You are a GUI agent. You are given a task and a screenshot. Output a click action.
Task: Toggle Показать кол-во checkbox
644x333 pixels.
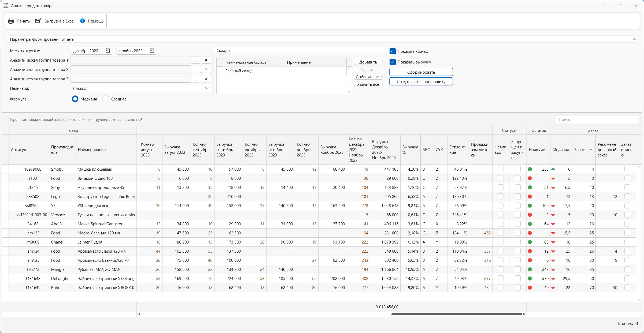coord(393,51)
